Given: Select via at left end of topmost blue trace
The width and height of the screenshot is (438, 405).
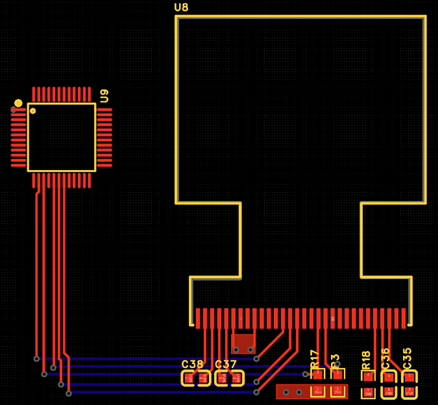Looking at the screenshot, I should (36, 359).
